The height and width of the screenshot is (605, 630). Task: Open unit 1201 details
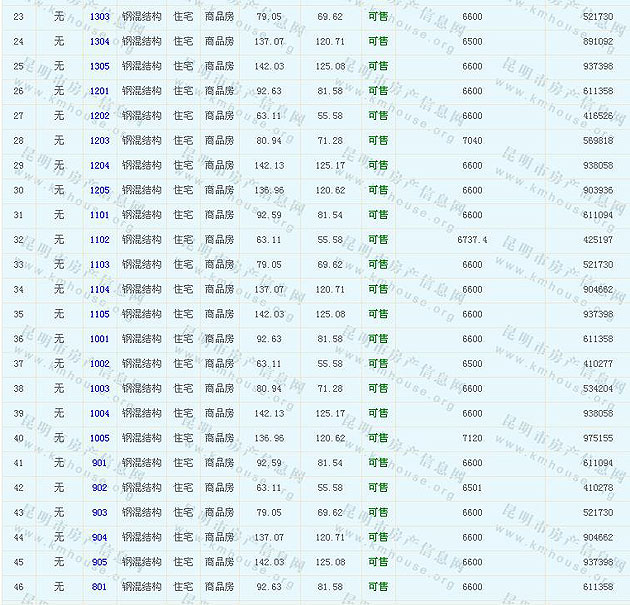99,91
